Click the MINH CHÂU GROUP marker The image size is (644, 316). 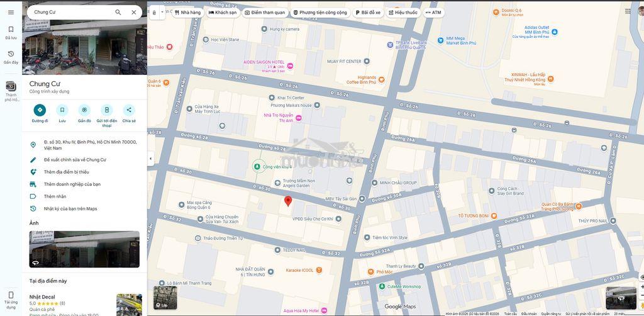point(374,183)
